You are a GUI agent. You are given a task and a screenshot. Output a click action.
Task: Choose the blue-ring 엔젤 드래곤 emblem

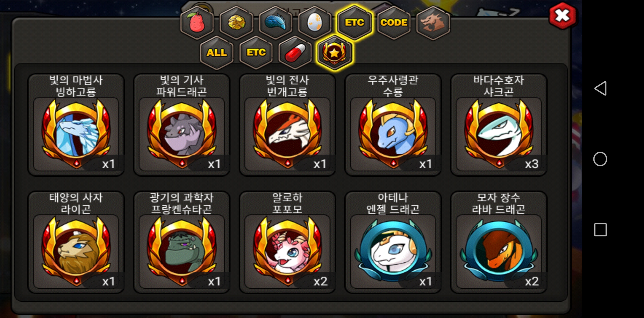coord(393,242)
